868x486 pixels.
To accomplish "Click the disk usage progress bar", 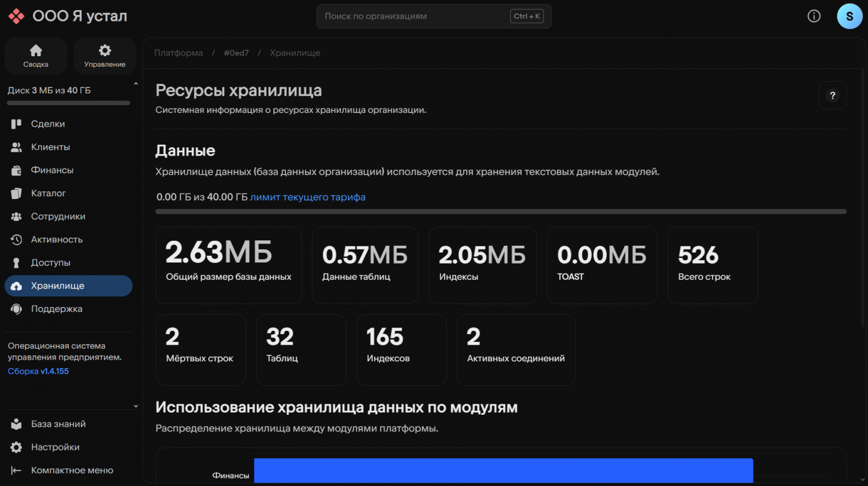I will click(x=68, y=103).
